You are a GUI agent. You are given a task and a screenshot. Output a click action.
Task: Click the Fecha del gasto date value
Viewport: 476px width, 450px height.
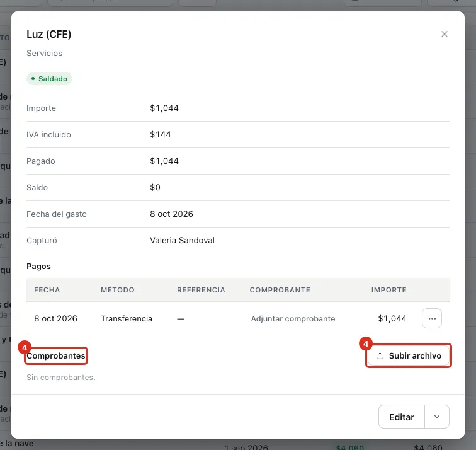point(171,214)
